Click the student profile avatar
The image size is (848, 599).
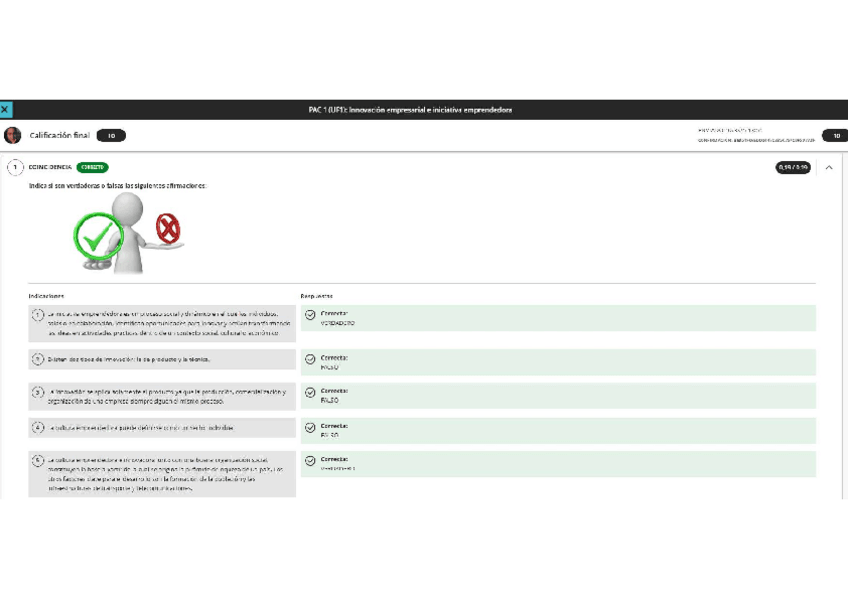pos(12,135)
